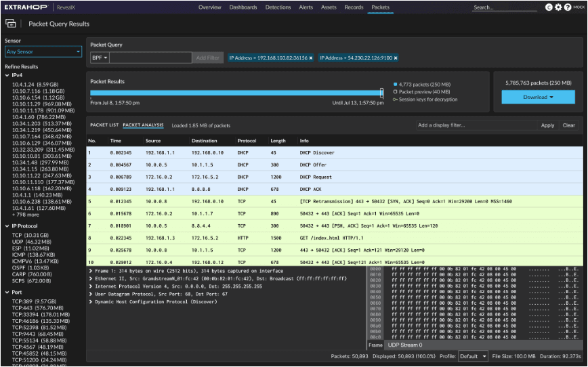Expand the Ethernet II packet detail row
The width and height of the screenshot is (588, 367).
pyautogui.click(x=91, y=278)
